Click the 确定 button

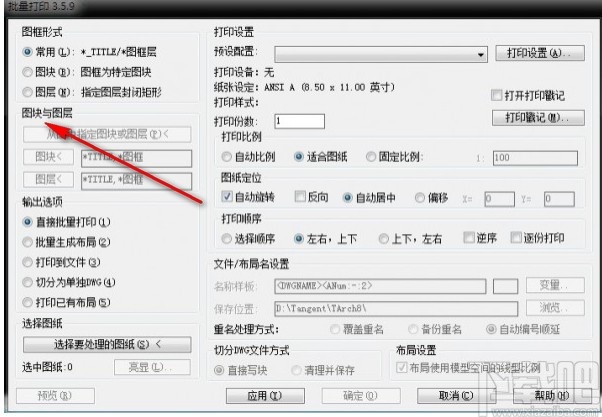[x=361, y=396]
